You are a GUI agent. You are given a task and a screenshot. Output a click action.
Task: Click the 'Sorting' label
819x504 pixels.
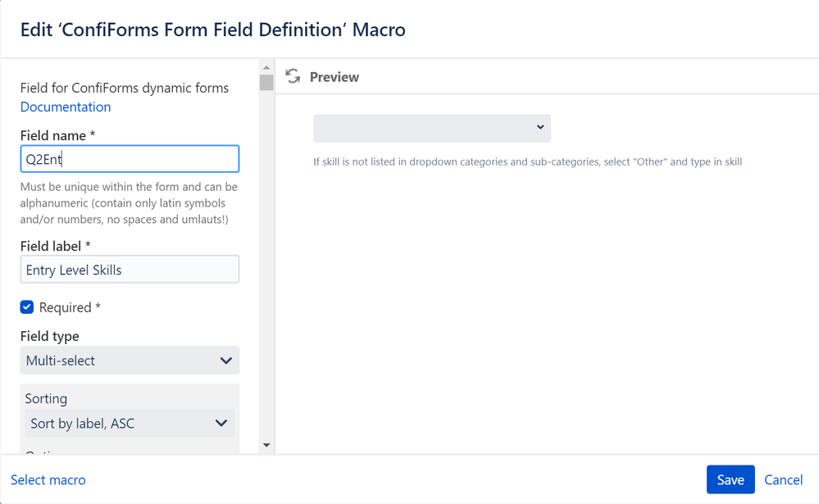pyautogui.click(x=46, y=398)
